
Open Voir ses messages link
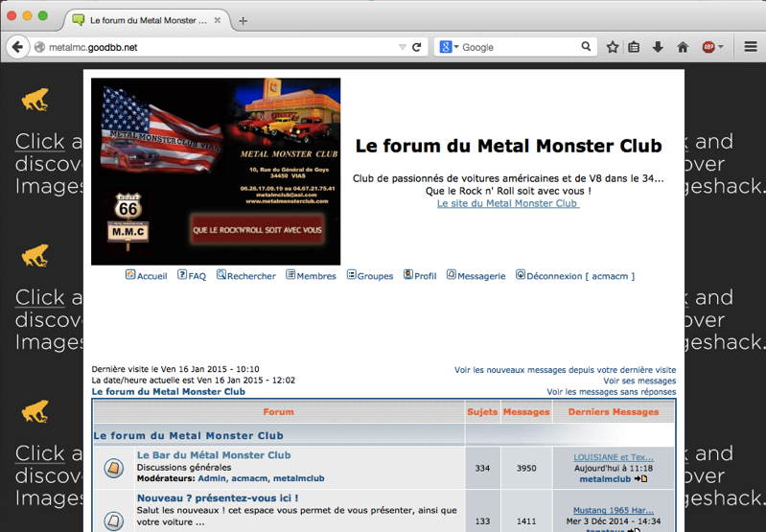point(639,381)
